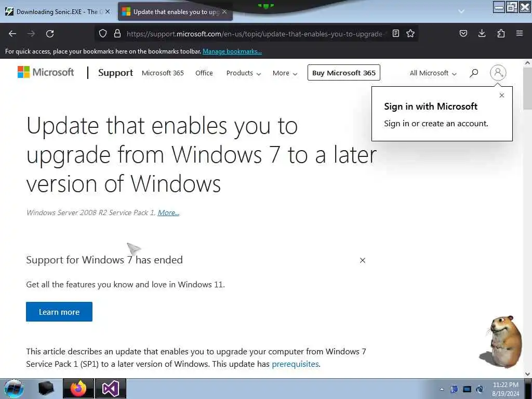Viewport: 532px width, 399px height.
Task: Click 'Support for Windows 7 has ended' text
Action: coord(104,260)
